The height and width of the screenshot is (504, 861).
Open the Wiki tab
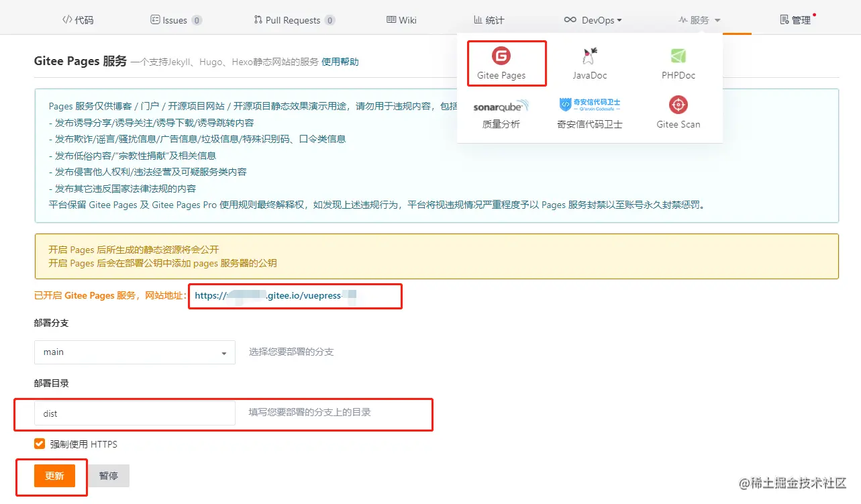click(401, 20)
